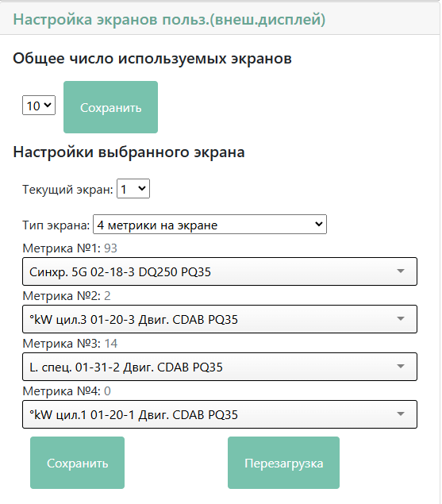442x504 pixels.
Task: Open the L. спец. 01-31-2 metric list
Action: (220, 367)
